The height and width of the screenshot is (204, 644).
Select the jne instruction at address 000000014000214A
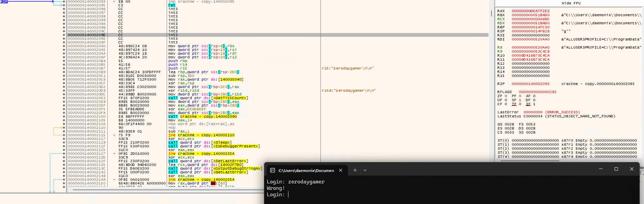tap(201, 180)
